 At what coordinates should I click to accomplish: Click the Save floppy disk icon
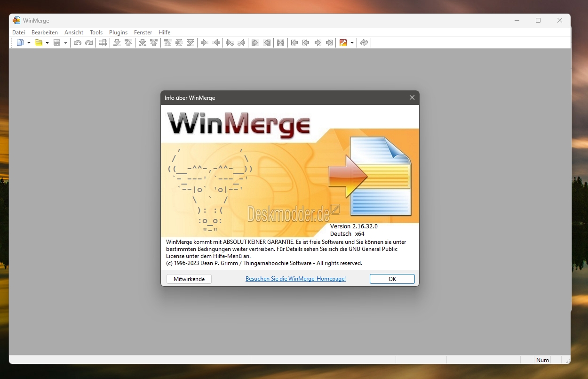57,43
